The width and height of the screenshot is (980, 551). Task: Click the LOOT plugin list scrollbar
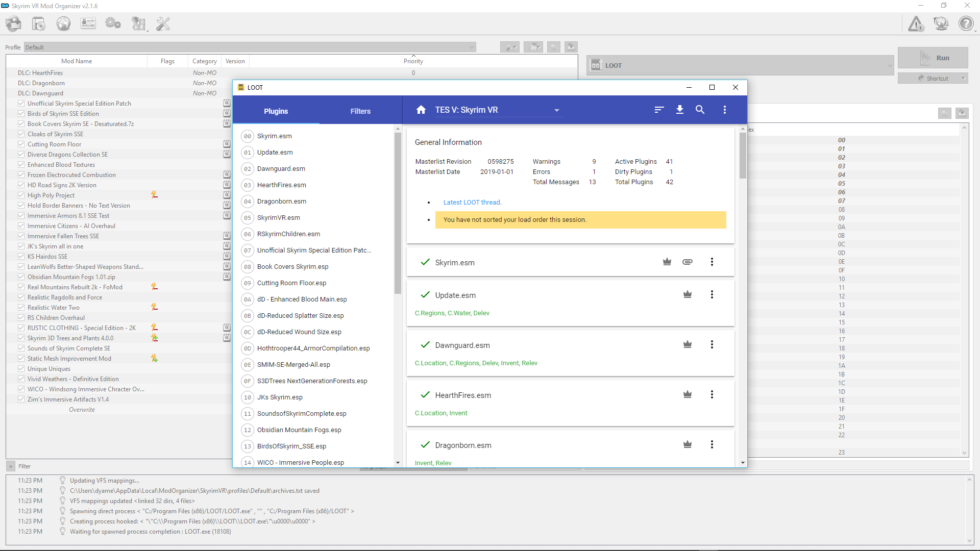398,213
